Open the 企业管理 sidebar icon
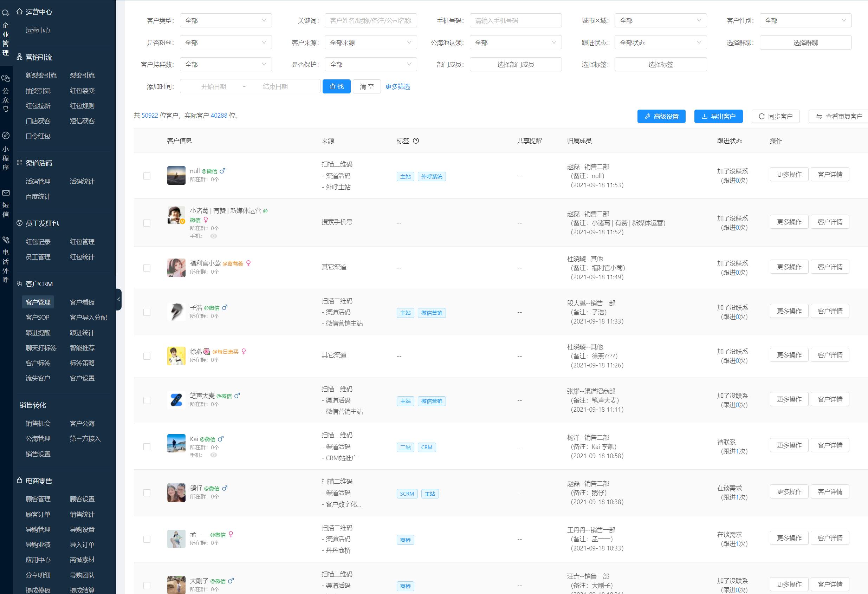 click(6, 13)
